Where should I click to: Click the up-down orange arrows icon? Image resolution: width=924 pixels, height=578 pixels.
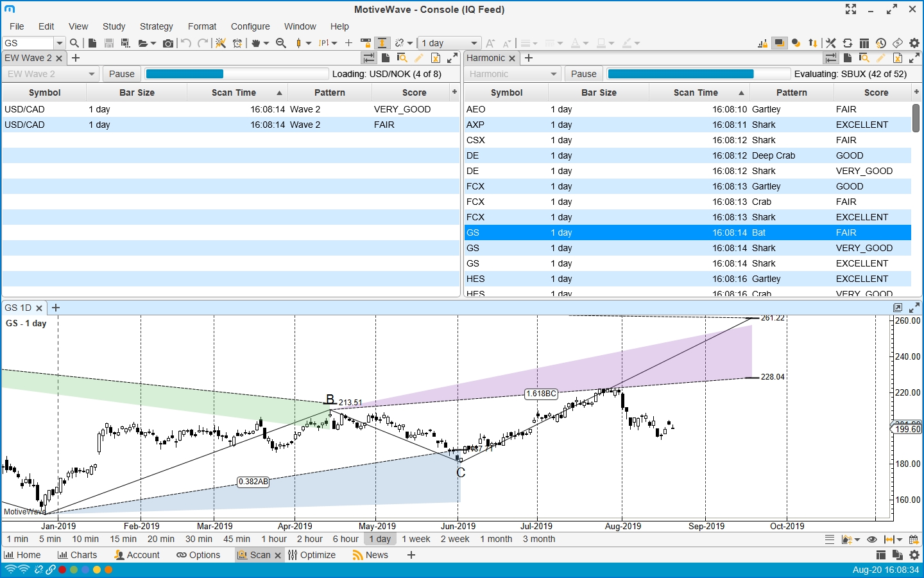813,43
